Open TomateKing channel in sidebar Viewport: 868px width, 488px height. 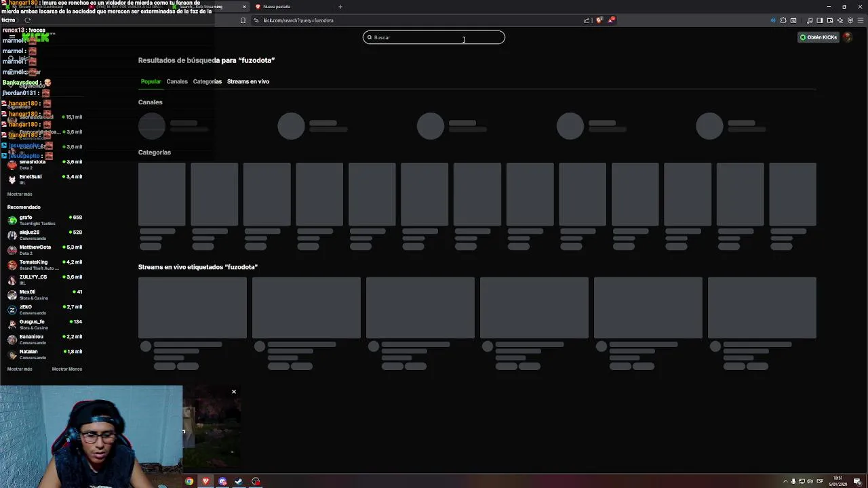click(x=44, y=265)
